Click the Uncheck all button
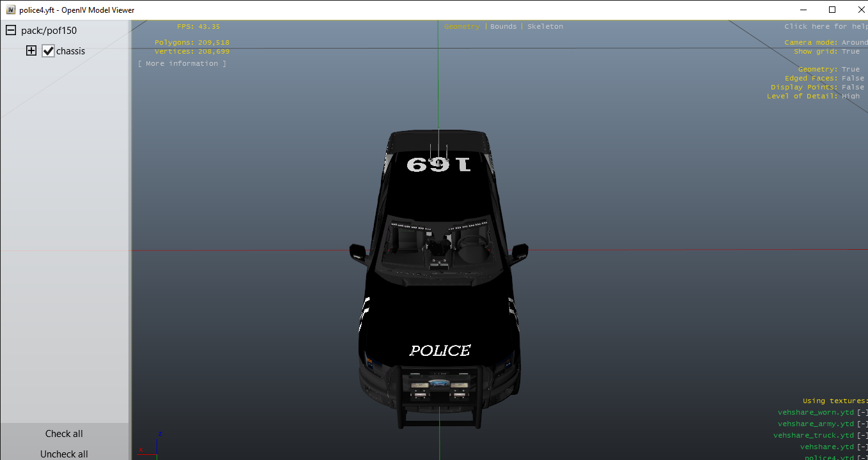 (x=64, y=454)
